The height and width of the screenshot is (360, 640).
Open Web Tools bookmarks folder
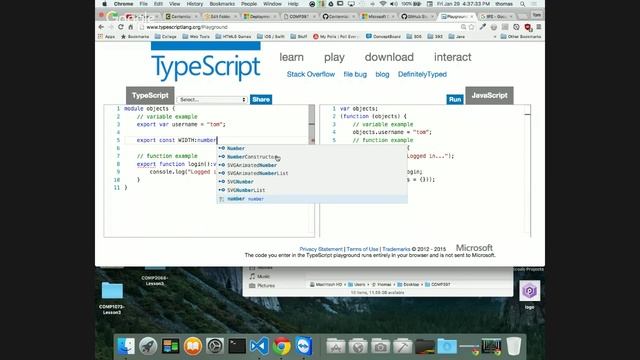(x=196, y=36)
